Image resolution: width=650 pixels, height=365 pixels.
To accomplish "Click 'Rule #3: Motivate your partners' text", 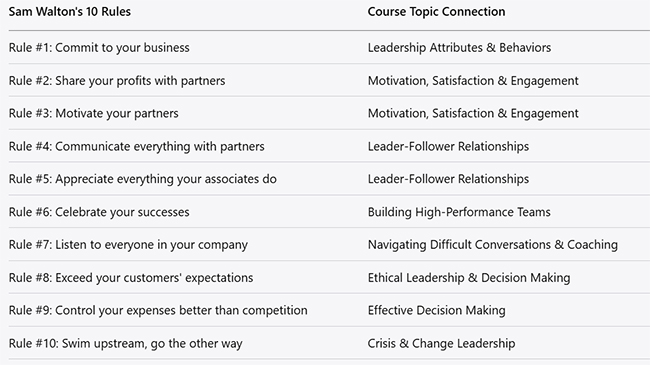I will [94, 113].
